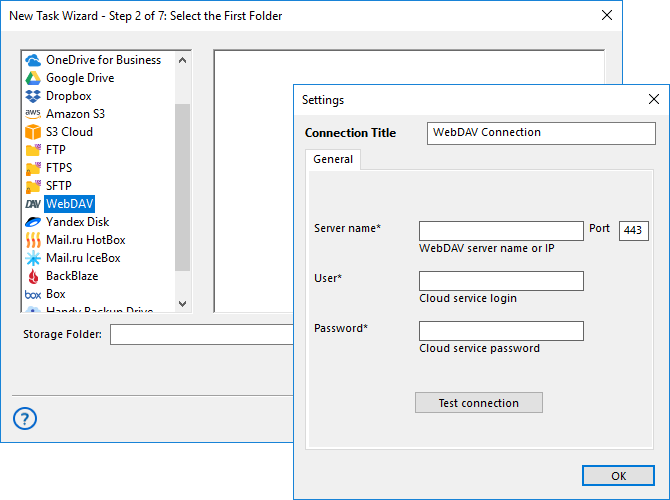Close the New Task Wizard window

point(606,15)
